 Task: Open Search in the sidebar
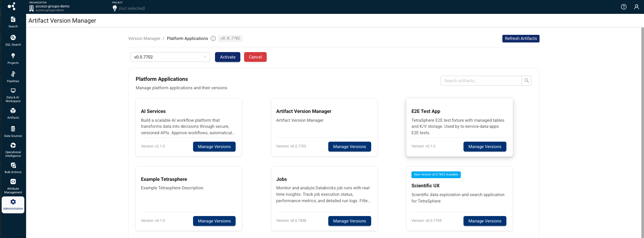(x=13, y=22)
